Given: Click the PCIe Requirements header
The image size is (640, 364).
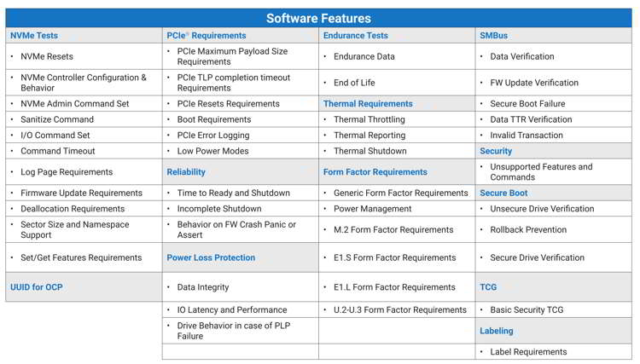Looking at the screenshot, I should point(207,36).
